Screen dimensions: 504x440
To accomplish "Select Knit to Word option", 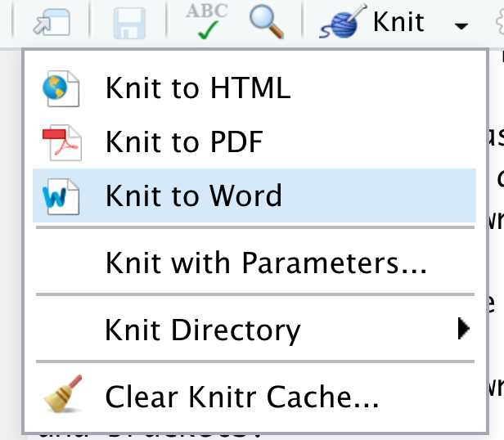I will pos(254,195).
